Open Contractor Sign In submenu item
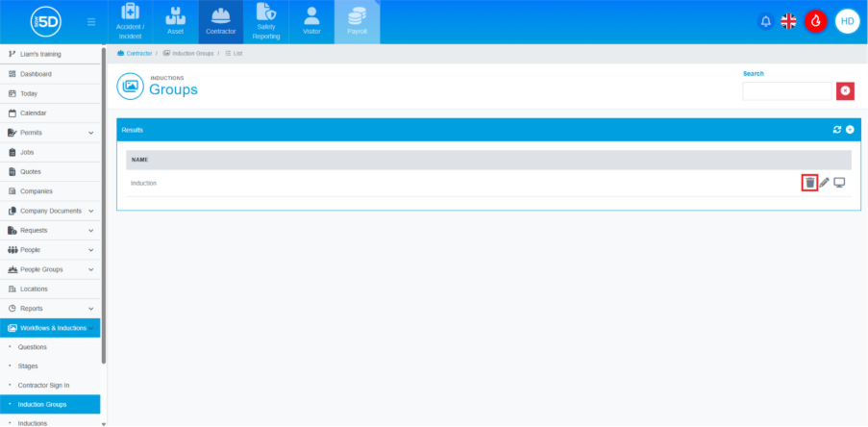The width and height of the screenshot is (868, 427). [x=50, y=385]
